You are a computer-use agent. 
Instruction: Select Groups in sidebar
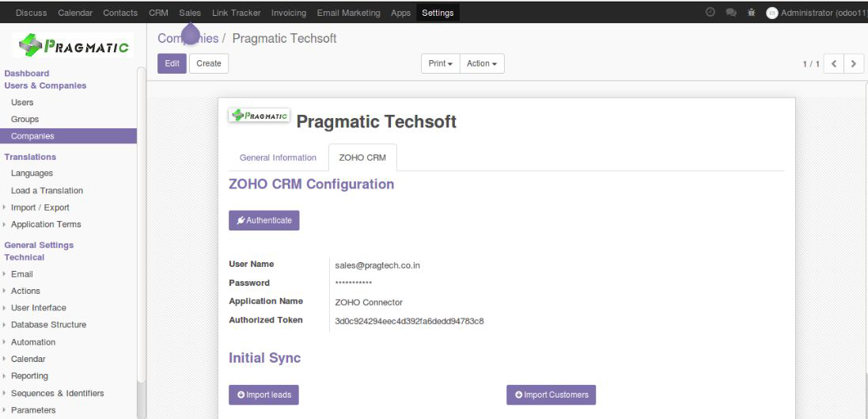(25, 119)
